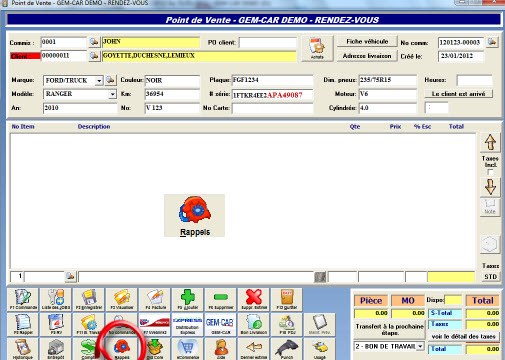Click lookup icon beside No comm field

pos(492,42)
